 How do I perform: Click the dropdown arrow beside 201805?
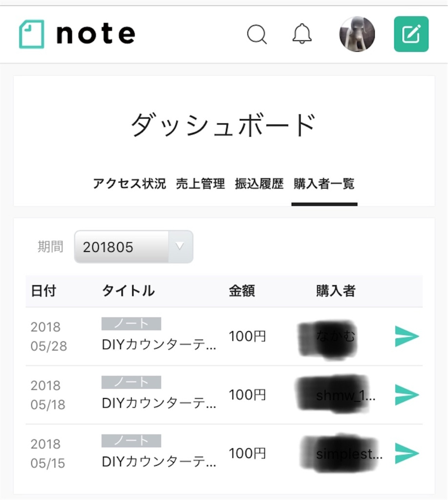pos(180,247)
